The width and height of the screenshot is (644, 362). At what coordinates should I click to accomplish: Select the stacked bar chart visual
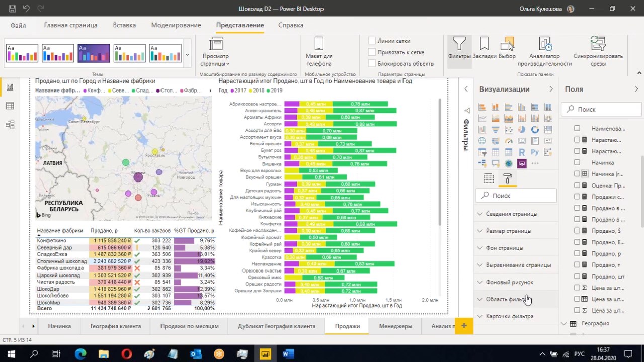[482, 107]
